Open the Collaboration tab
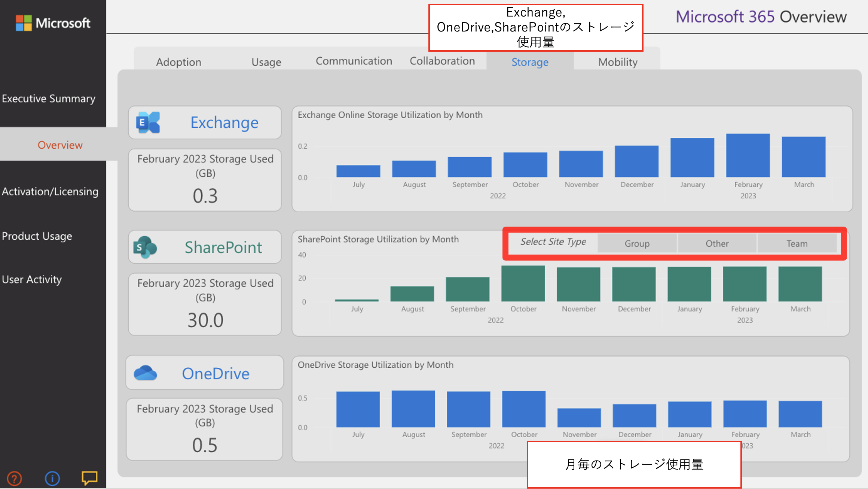 pos(442,61)
